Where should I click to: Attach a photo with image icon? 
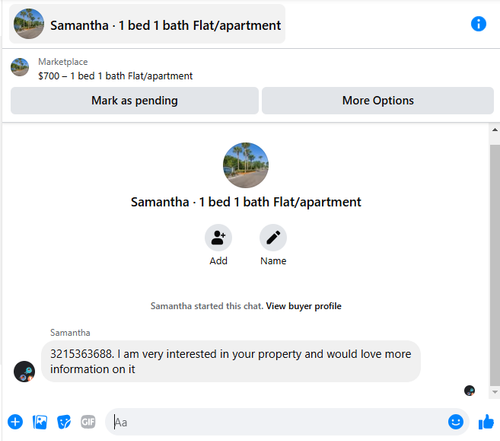(x=40, y=422)
